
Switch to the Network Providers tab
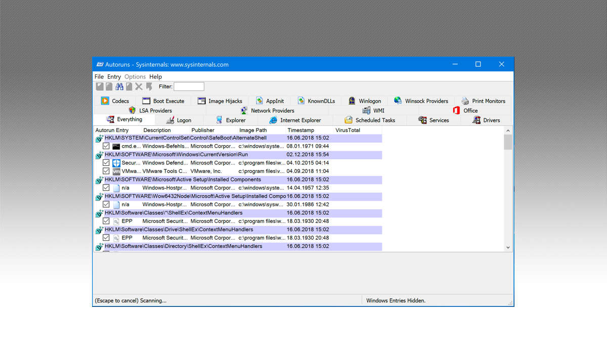[x=267, y=110]
